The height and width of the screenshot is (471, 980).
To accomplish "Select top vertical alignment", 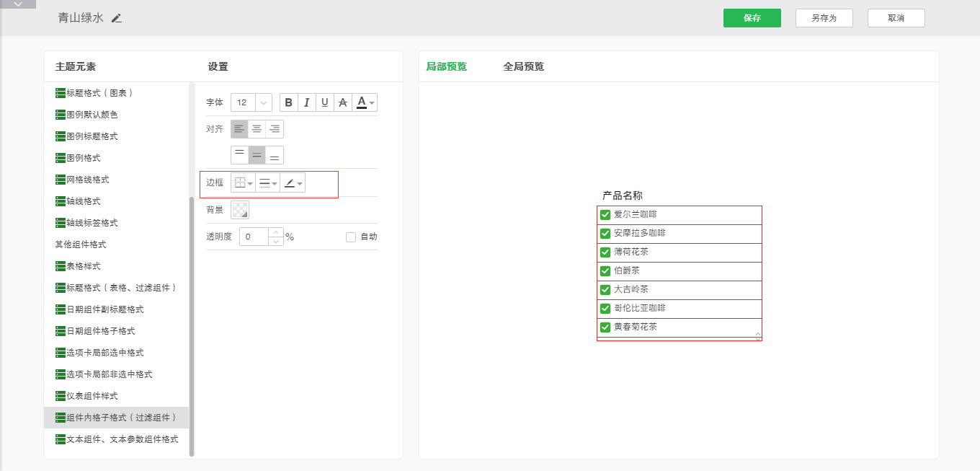I will [240, 155].
